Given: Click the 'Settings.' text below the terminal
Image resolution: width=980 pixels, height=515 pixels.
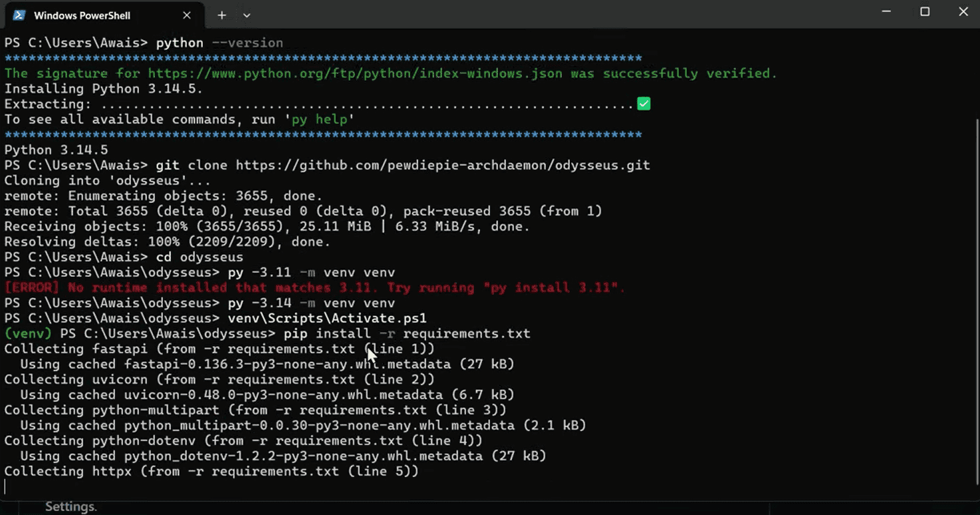Looking at the screenshot, I should 71,507.
